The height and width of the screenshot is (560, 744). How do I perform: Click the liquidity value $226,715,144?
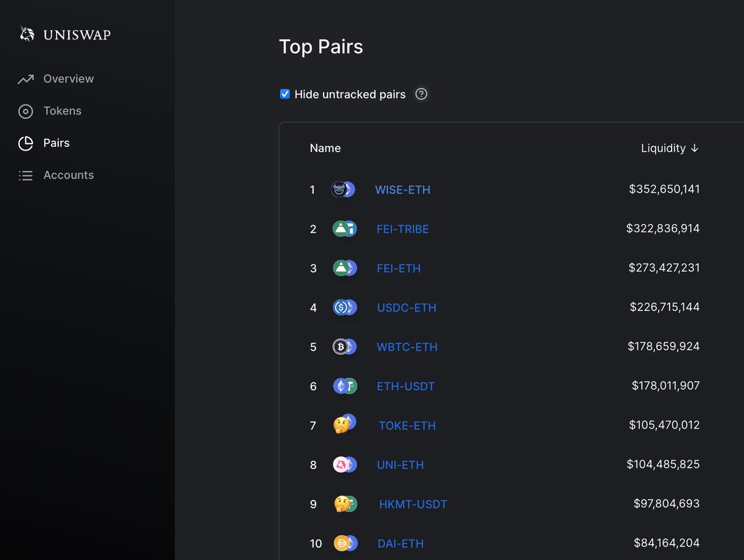[x=665, y=307]
